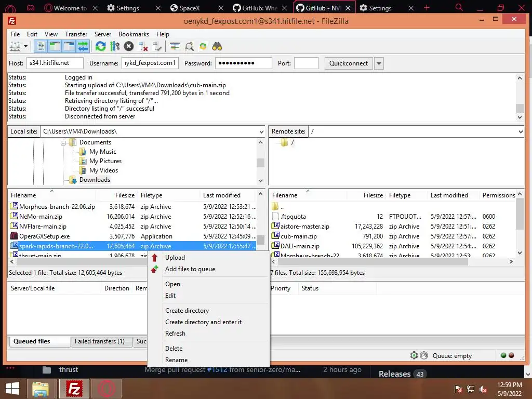Image resolution: width=532 pixels, height=399 pixels.
Task: Open the Transfer menu
Action: (x=76, y=34)
